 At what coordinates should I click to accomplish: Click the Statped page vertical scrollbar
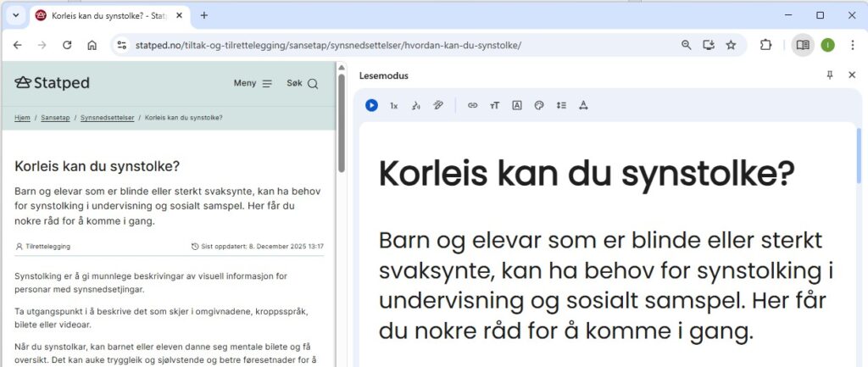tap(342, 124)
